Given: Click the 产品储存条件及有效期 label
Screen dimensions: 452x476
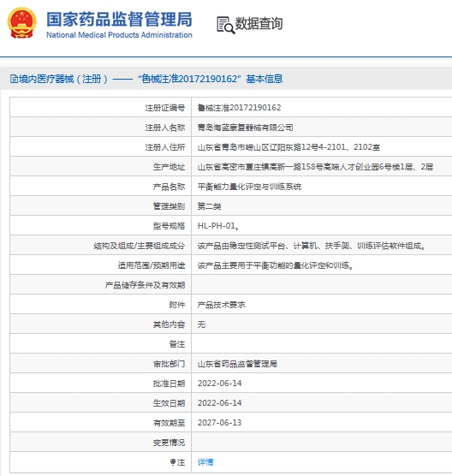Looking at the screenshot, I should 145,285.
